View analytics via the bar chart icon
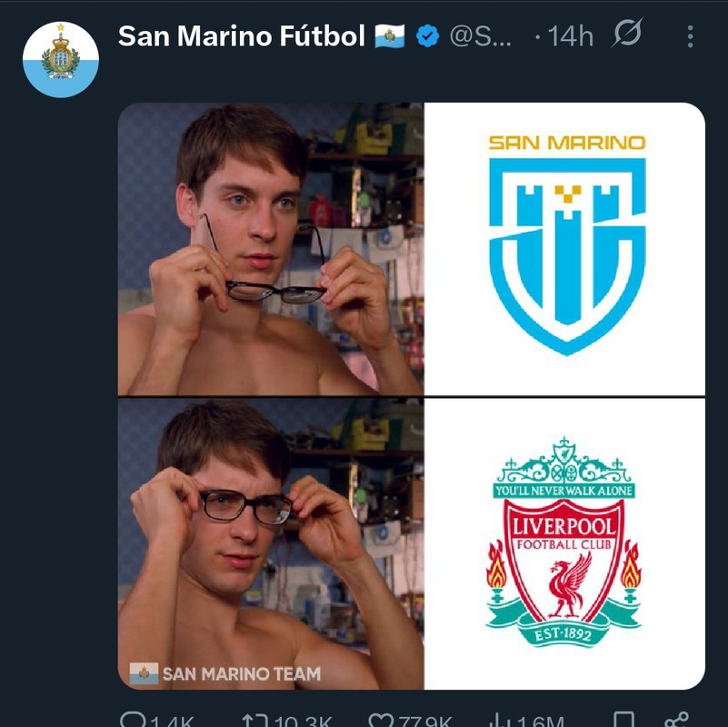The height and width of the screenshot is (727, 728). click(x=500, y=720)
